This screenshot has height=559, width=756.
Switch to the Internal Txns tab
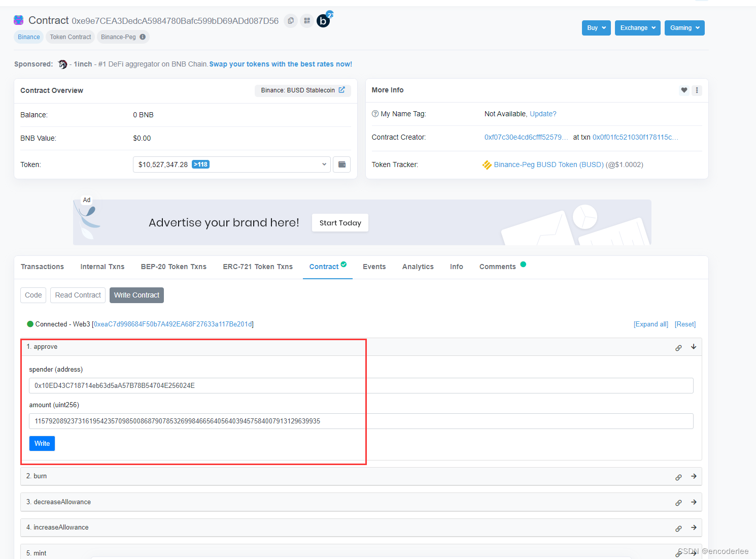[x=102, y=267]
